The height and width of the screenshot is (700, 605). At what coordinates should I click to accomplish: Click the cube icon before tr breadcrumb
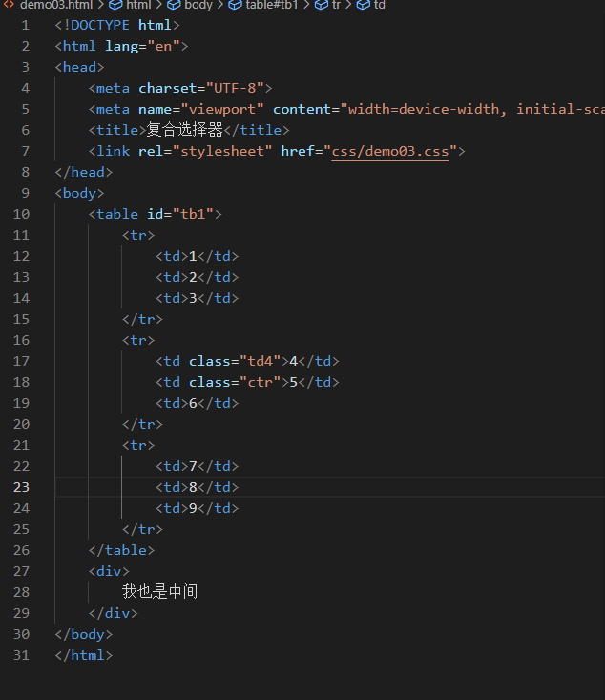click(x=322, y=5)
